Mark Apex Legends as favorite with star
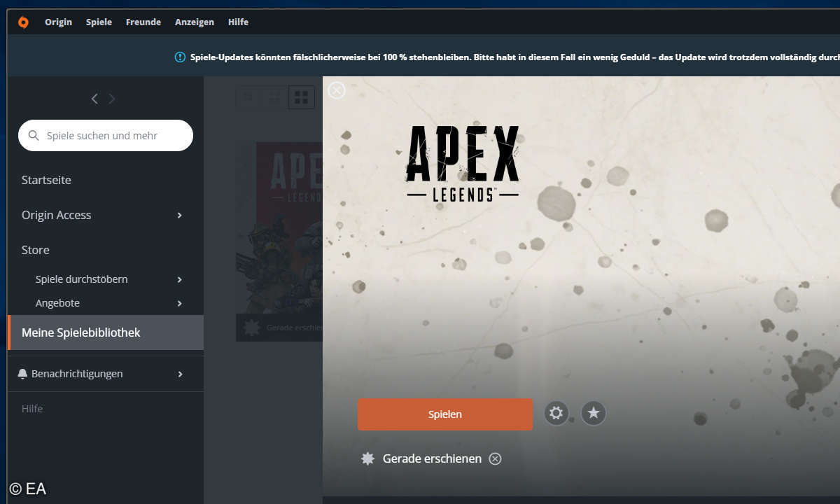 (x=594, y=413)
